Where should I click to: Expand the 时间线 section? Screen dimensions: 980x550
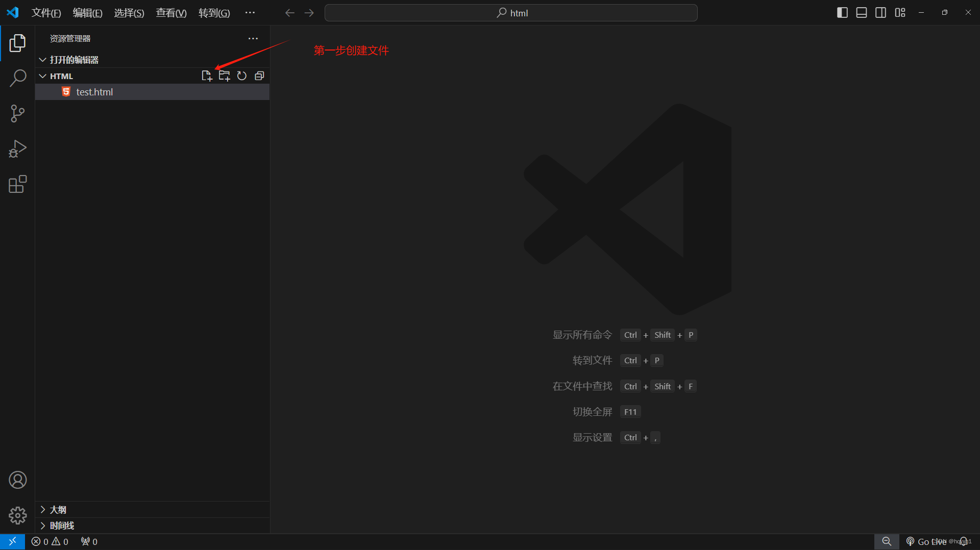(x=152, y=526)
